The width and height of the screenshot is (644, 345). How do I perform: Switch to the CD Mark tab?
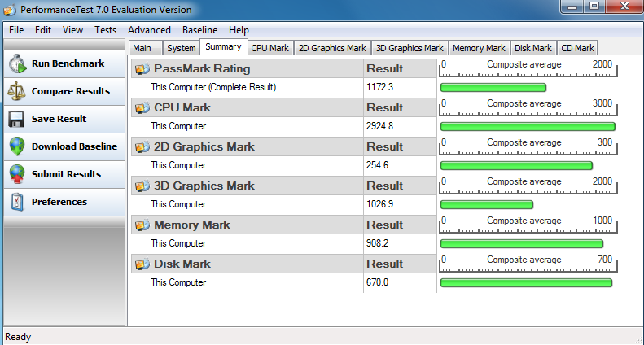(577, 48)
